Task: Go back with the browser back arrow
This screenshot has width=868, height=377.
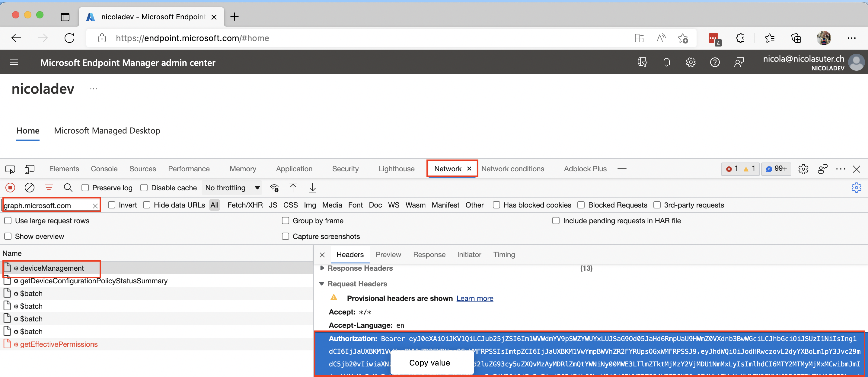Action: pyautogui.click(x=16, y=38)
